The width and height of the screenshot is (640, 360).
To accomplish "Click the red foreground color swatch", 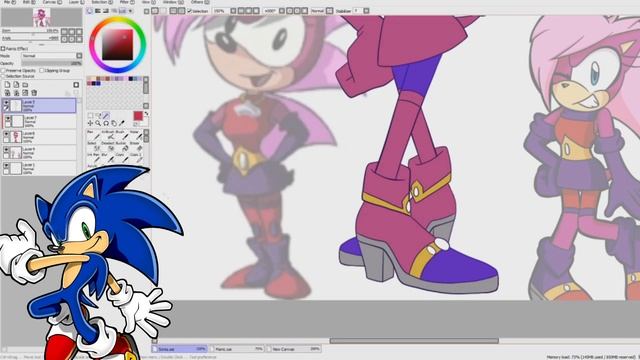I will click(138, 116).
